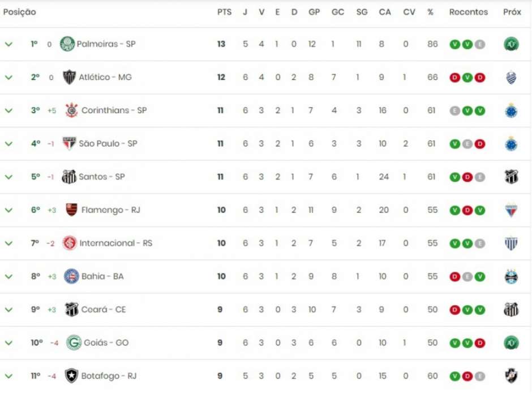The height and width of the screenshot is (406, 532).
Task: Click the Flamengo crest
Action: click(71, 210)
